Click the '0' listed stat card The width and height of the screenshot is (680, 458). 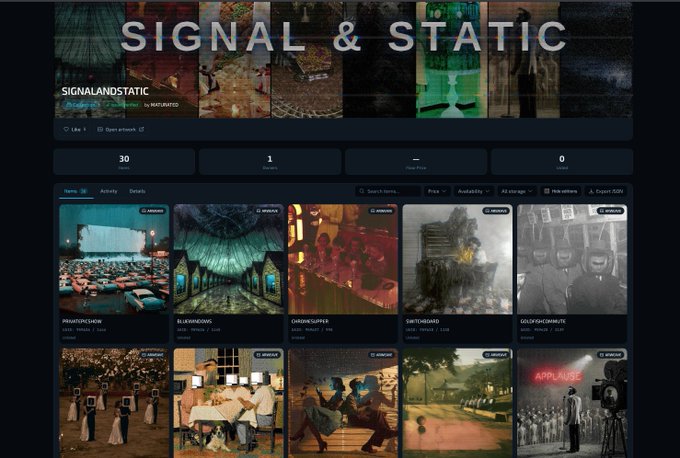pos(562,162)
